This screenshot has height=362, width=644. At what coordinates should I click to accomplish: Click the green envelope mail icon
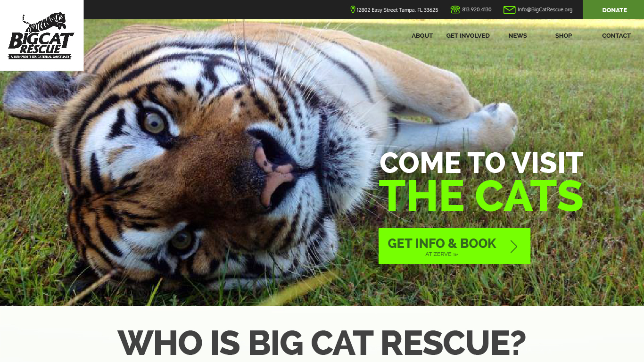509,10
